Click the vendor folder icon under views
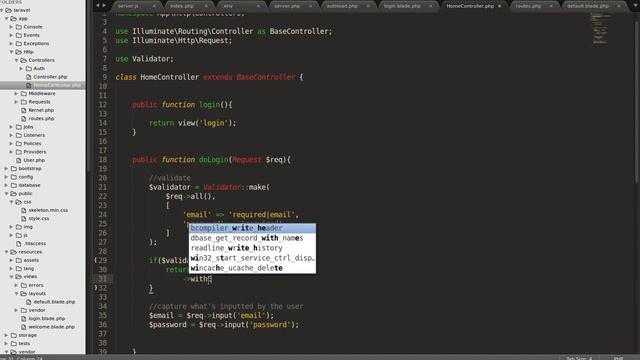 pyautogui.click(x=24, y=310)
